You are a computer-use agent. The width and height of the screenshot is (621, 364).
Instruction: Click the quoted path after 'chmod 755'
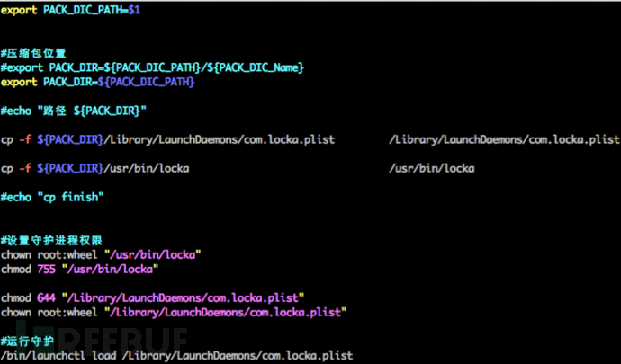tap(110, 269)
